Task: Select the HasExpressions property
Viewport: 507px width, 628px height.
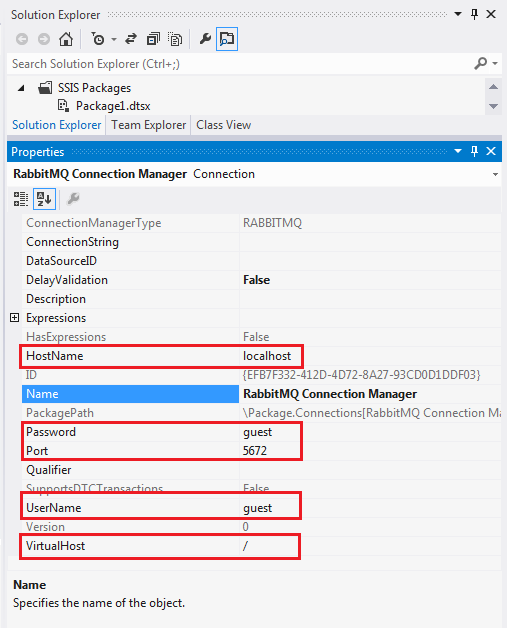Action: click(x=66, y=337)
